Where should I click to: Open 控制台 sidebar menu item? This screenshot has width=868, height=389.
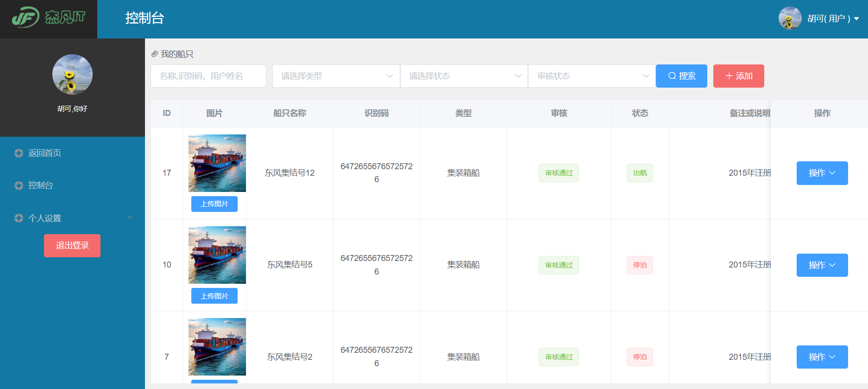point(72,185)
